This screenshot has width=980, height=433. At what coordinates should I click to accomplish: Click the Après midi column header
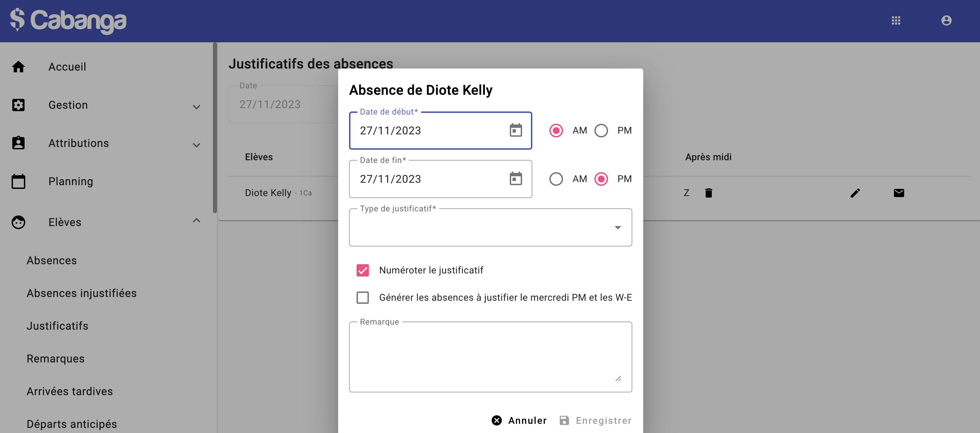(x=708, y=157)
